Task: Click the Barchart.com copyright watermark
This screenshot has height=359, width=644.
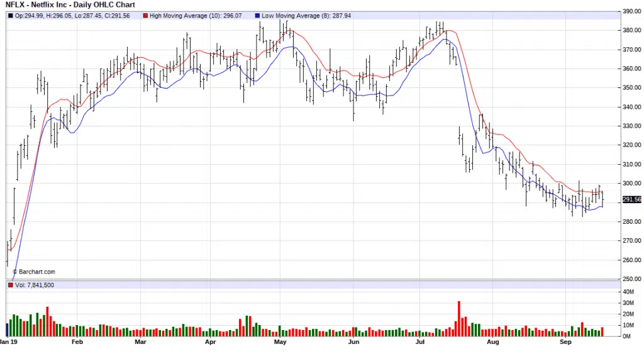Action: click(x=33, y=272)
